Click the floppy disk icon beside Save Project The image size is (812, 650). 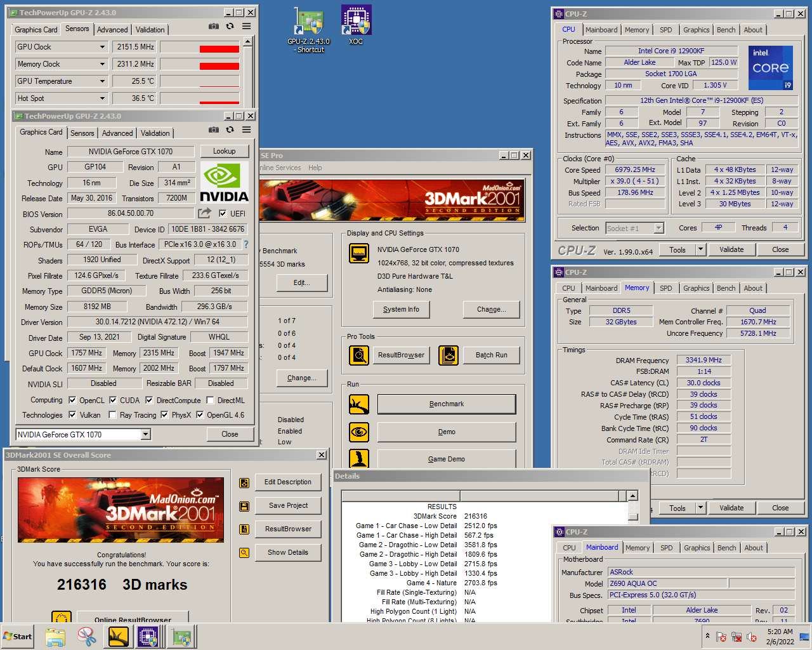tap(244, 506)
